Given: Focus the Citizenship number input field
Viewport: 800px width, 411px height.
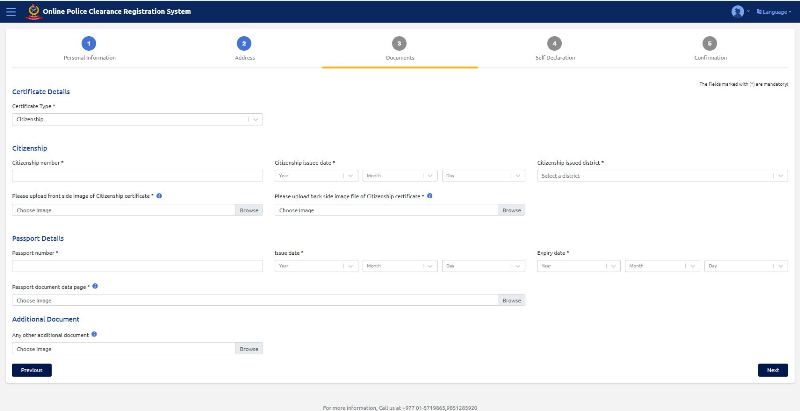Looking at the screenshot, I should (137, 175).
